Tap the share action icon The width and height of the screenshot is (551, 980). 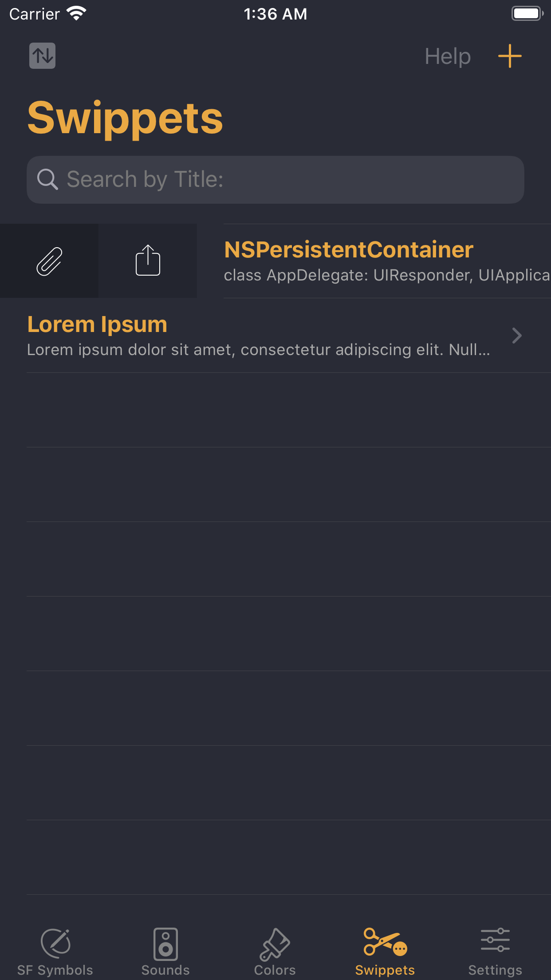[x=148, y=261]
